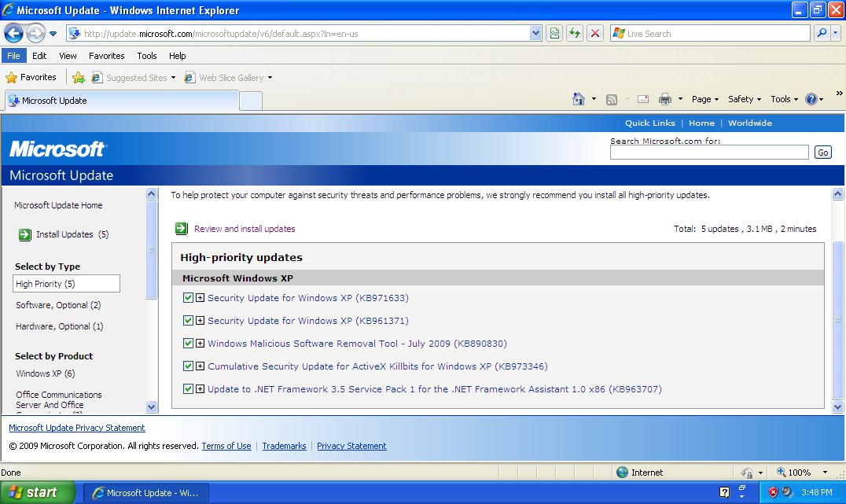Screen dimensions: 846x504
Task: Click the Refresh page icon
Action: click(575, 34)
